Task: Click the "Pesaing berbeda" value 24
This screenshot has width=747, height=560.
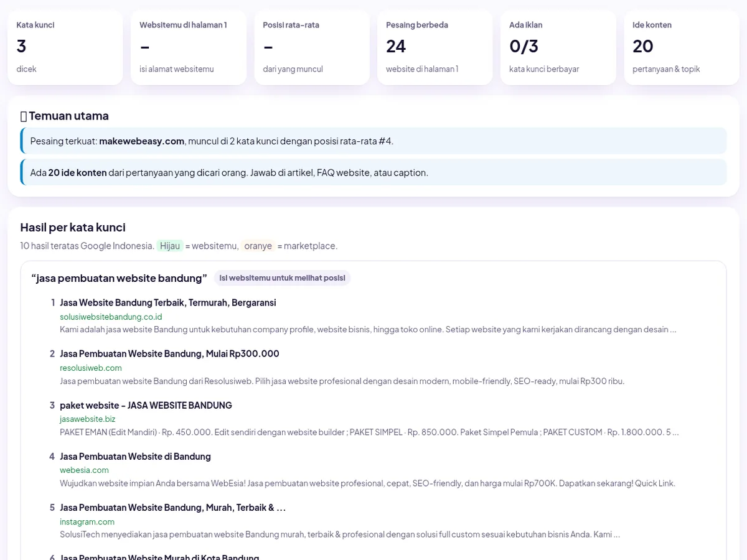Action: pyautogui.click(x=396, y=46)
